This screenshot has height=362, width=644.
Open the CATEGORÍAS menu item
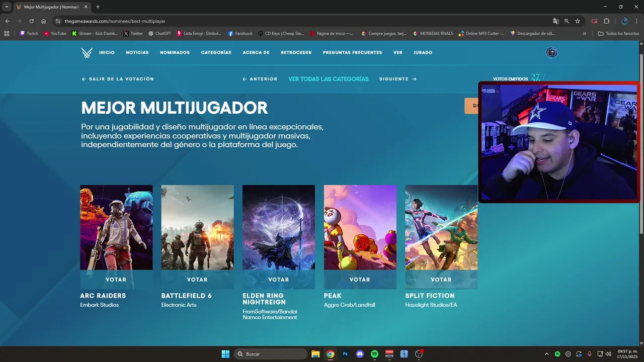[216, 53]
